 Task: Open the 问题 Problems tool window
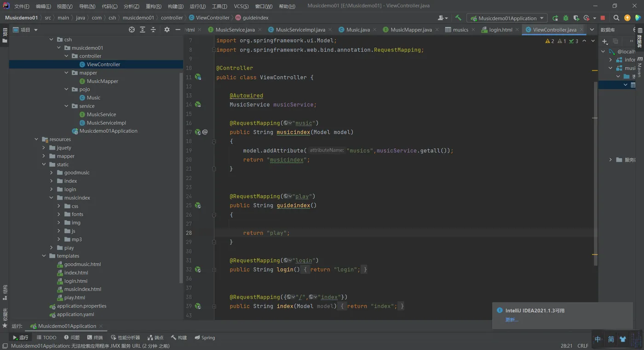(72, 338)
